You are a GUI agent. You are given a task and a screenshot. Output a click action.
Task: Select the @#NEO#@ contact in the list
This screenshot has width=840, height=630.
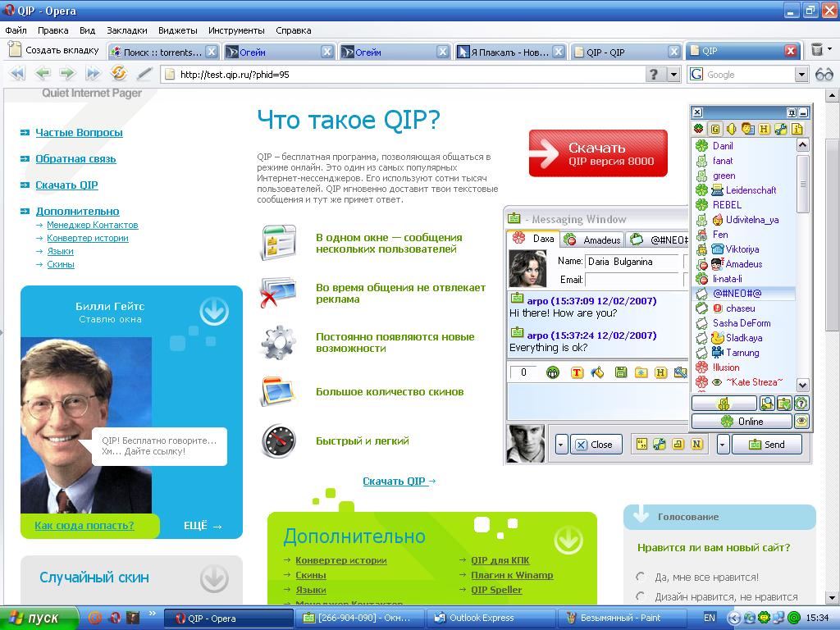coord(745,293)
